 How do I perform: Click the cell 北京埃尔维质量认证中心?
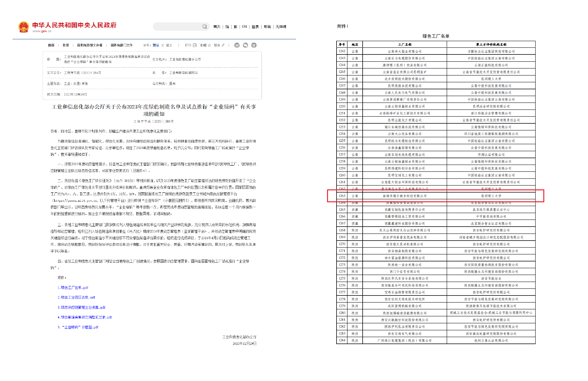[x=491, y=210]
